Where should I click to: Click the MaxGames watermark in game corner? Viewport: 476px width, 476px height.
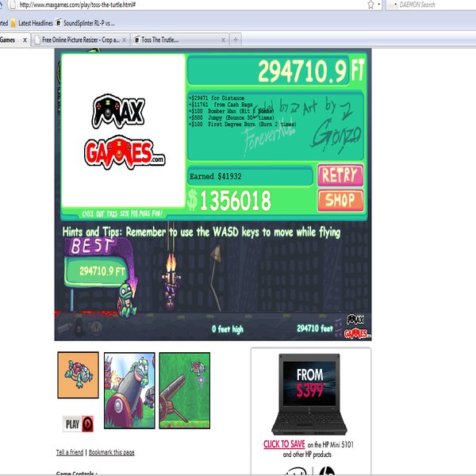(x=356, y=327)
